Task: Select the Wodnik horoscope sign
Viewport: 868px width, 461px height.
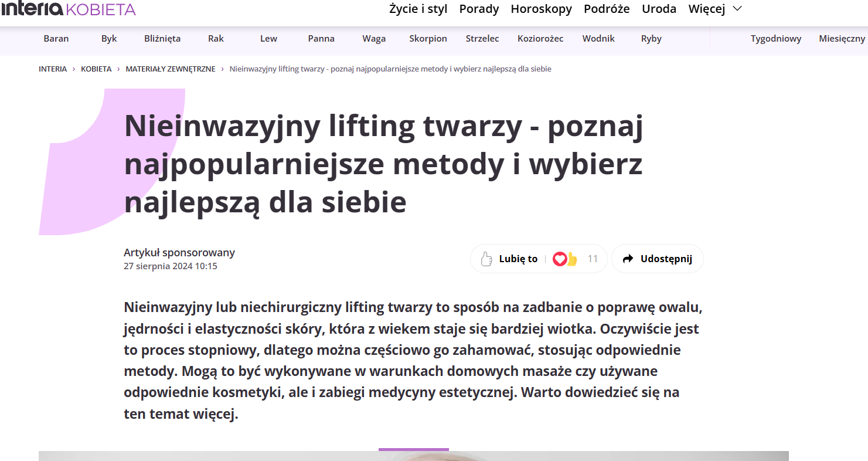Action: pyautogui.click(x=598, y=39)
